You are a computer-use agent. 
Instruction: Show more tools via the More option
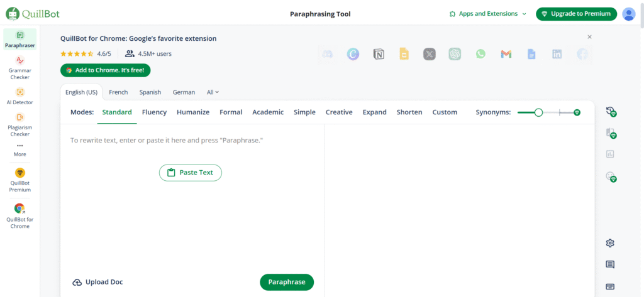(19, 149)
